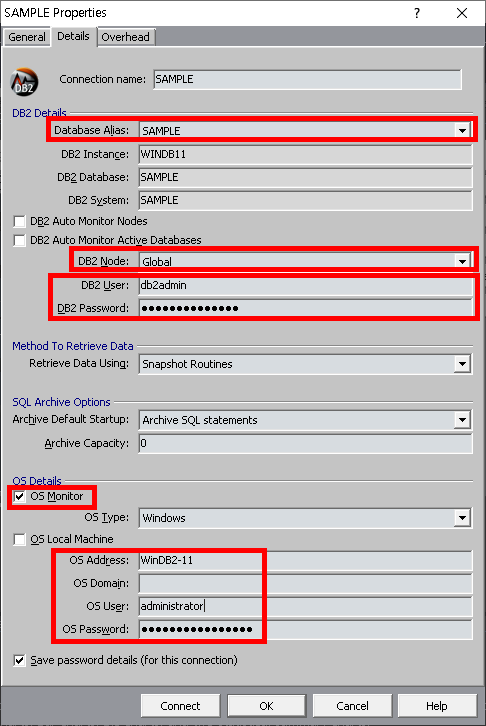Uncheck the OS Monitor checkbox
Viewport: 486px width, 726px height.
coord(19,497)
